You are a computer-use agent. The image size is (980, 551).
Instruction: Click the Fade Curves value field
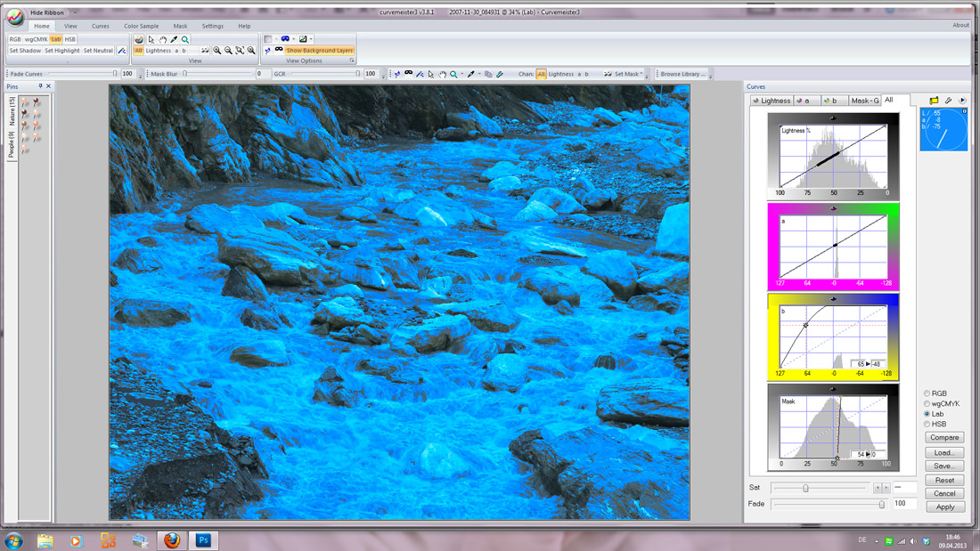[x=127, y=74]
